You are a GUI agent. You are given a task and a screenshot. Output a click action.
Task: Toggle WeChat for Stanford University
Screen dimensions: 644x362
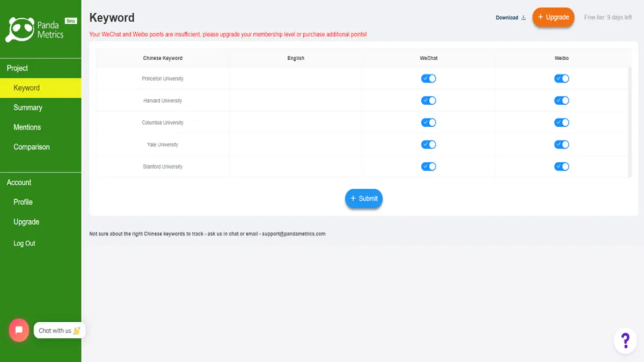(x=428, y=166)
